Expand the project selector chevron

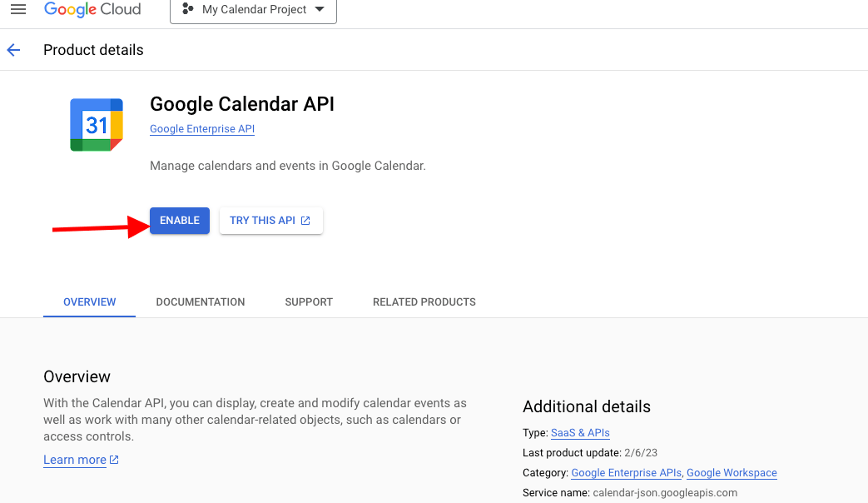[320, 10]
